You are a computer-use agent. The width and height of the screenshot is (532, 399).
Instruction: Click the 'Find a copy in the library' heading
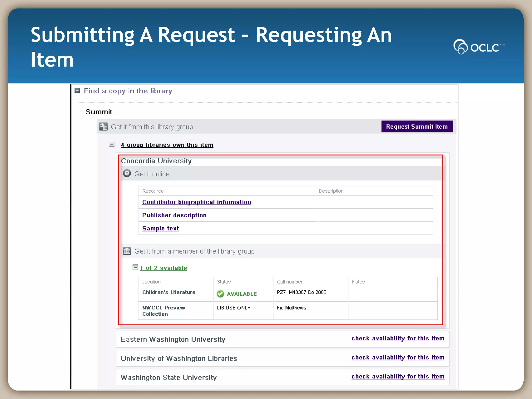click(128, 91)
